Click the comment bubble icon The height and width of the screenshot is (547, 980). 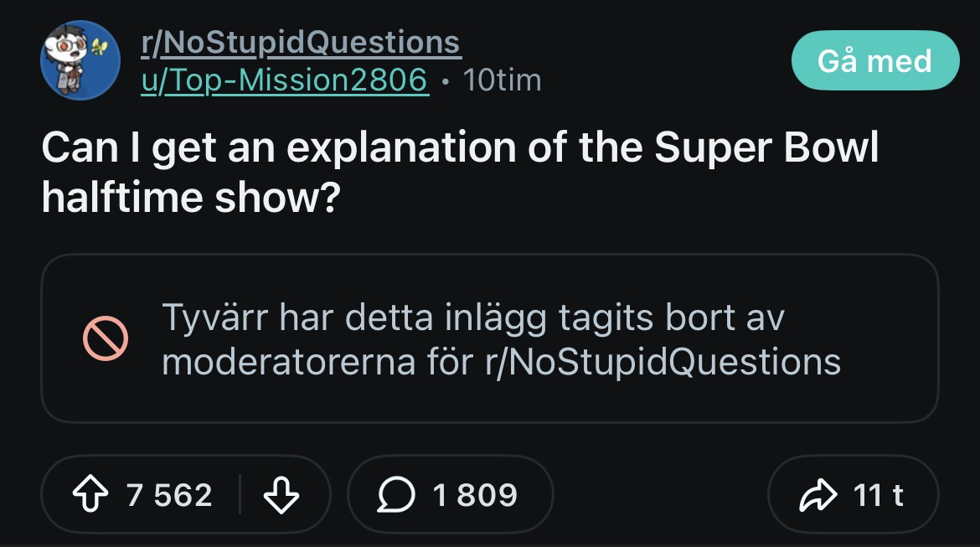point(397,495)
